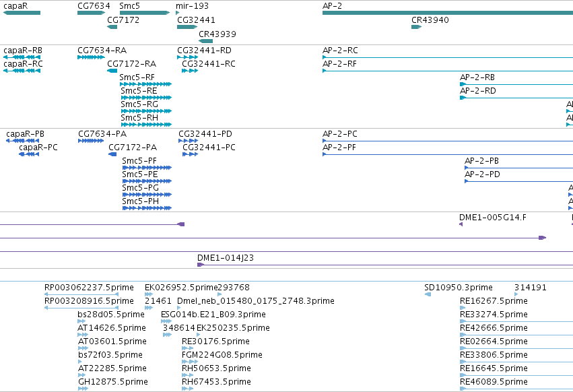573x392 pixels.
Task: Click the RE16267.5prime EST label
Action: click(x=494, y=301)
